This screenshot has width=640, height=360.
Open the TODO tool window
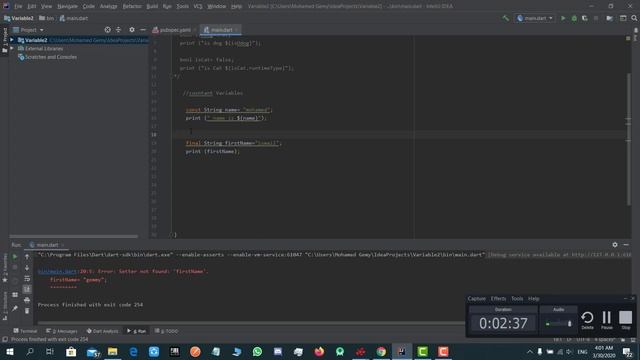pyautogui.click(x=167, y=331)
